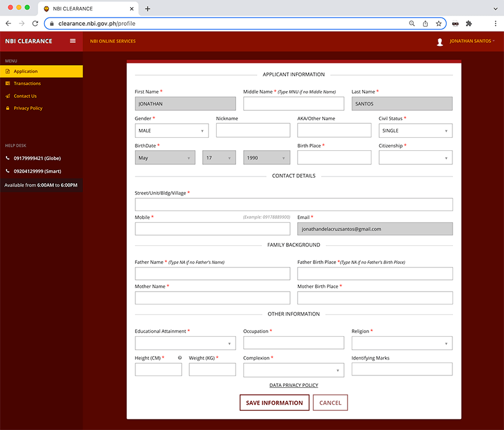Click the Middle Name input field
Image resolution: width=504 pixels, height=430 pixels.
pos(294,104)
